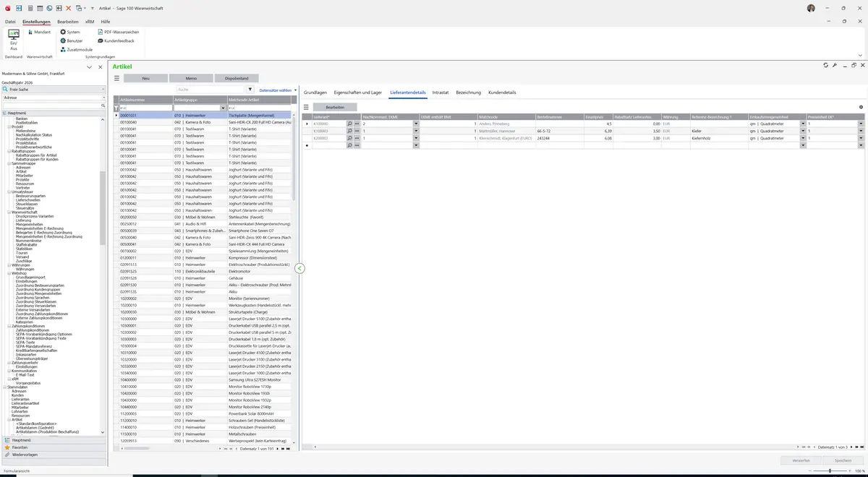Switch to the Kundendetails tab
This screenshot has height=477, width=868.
502,93
